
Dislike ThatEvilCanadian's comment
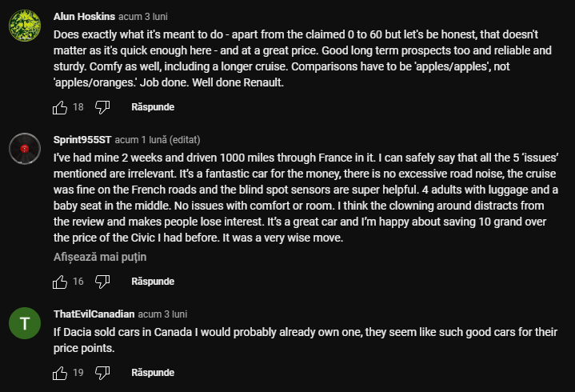[102, 373]
